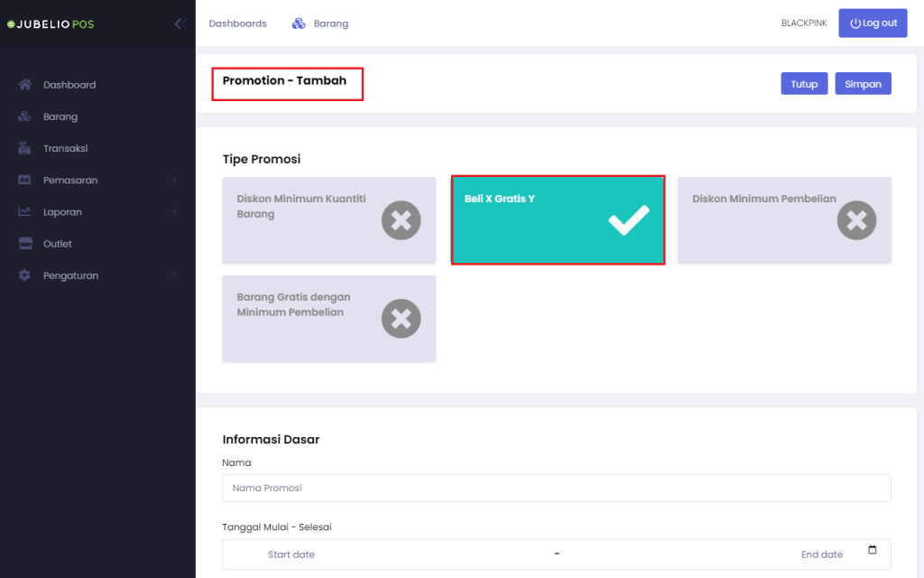Viewport: 924px width, 578px height.
Task: Click the Tanggal Mulai - Selesai label
Action: pyautogui.click(x=277, y=527)
